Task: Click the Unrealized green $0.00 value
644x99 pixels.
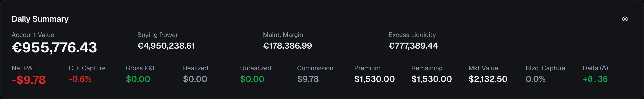Action: click(x=252, y=79)
